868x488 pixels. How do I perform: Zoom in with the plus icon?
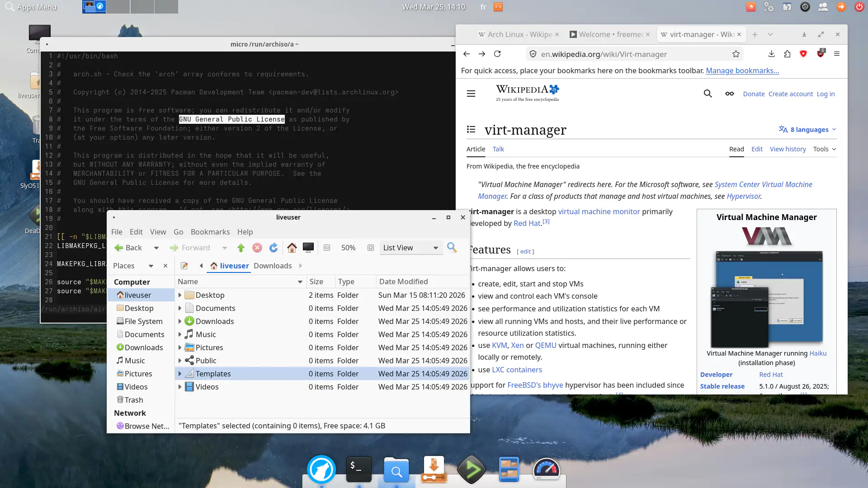click(x=371, y=248)
